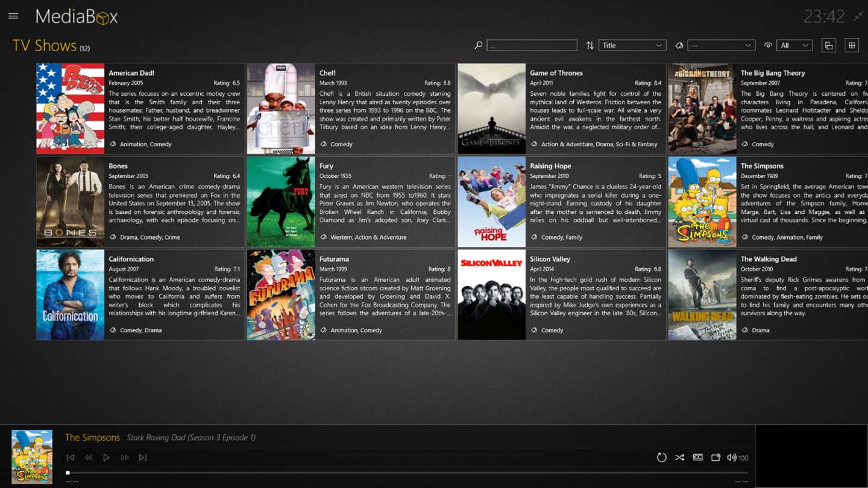
Task: Mute the volume speaker icon
Action: (x=731, y=457)
